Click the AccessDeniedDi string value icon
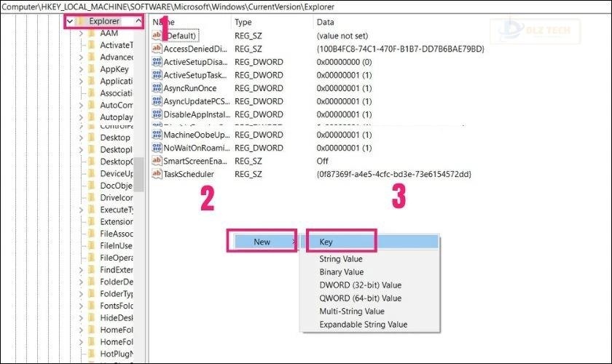 [x=157, y=49]
